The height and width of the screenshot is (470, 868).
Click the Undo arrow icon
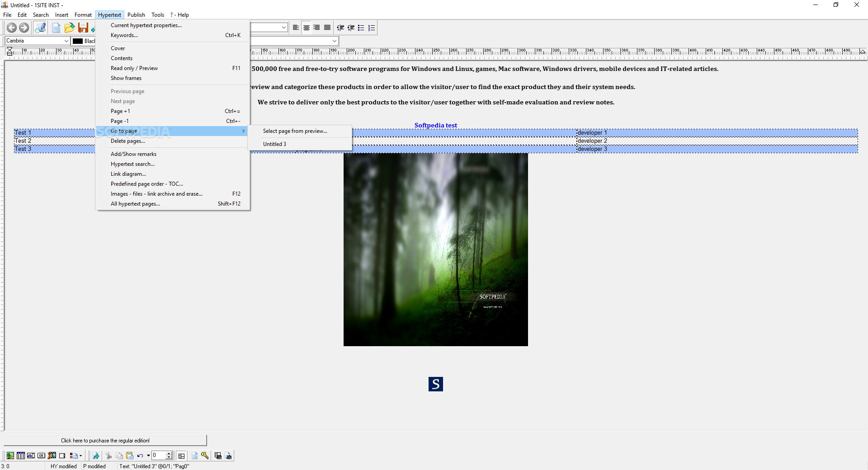[140, 456]
